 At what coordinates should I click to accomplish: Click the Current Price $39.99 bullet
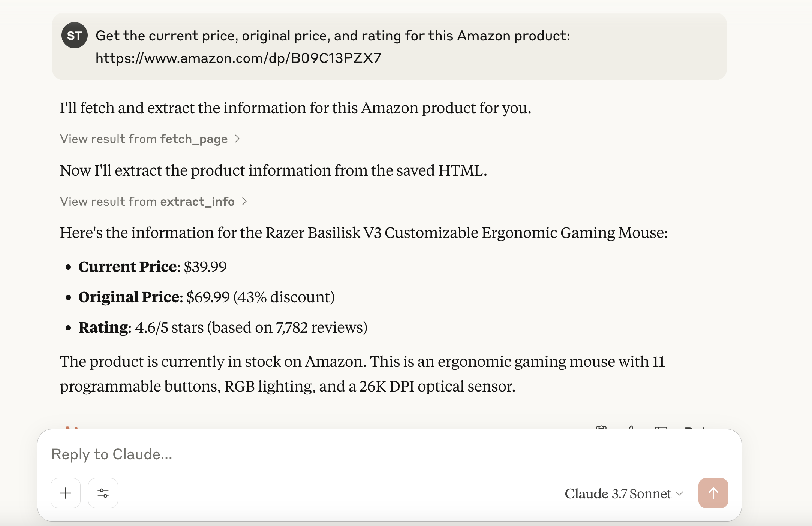coord(153,267)
